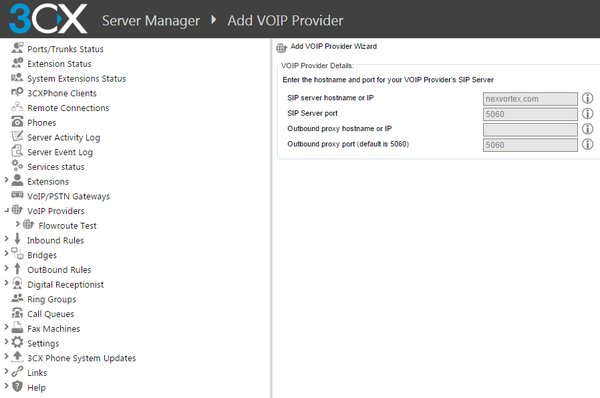Expand the Extensions tree node
This screenshot has width=600, height=398.
click(x=6, y=179)
